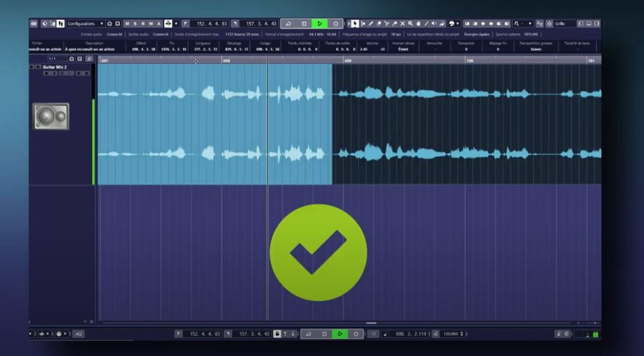Image resolution: width=644 pixels, height=356 pixels.
Task: Choose the Scissors split tool
Action: 387,24
